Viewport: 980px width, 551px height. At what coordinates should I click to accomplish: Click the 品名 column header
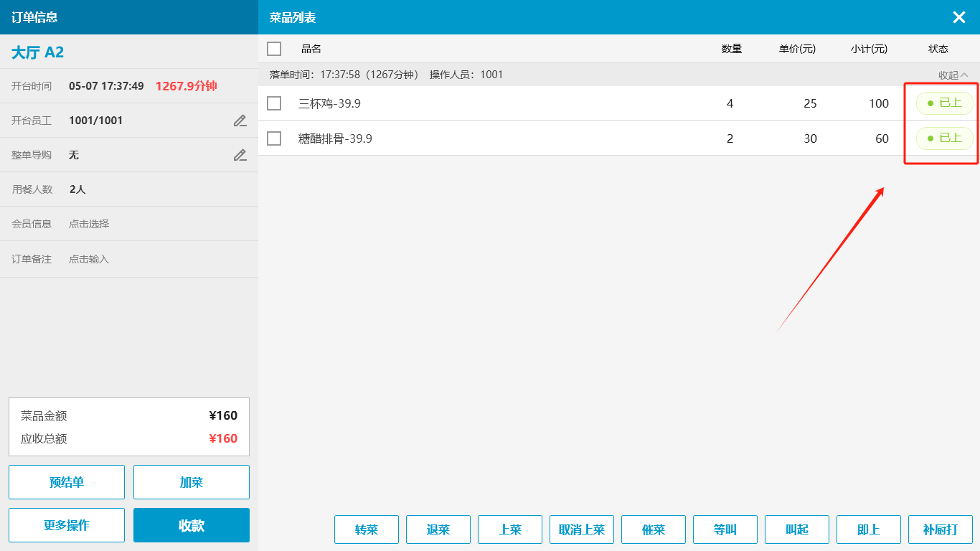311,49
